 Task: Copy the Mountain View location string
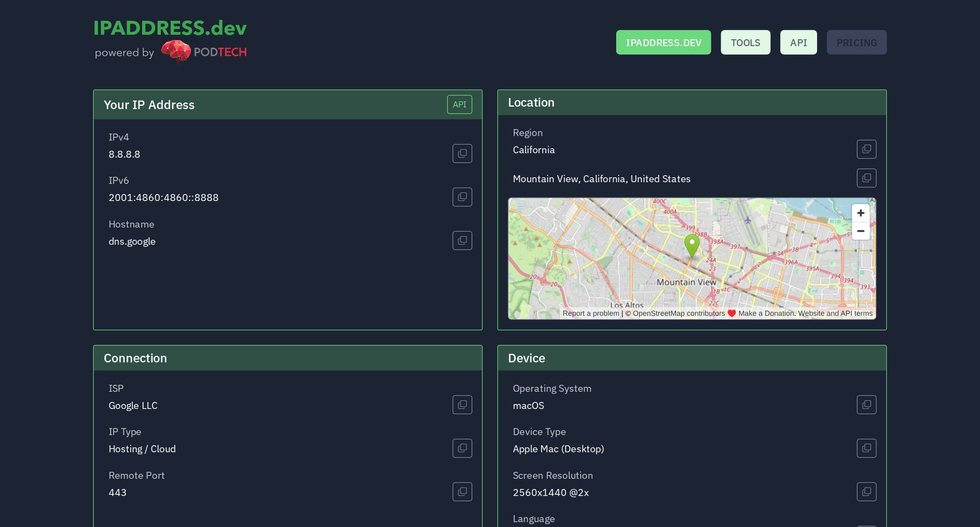tap(866, 178)
